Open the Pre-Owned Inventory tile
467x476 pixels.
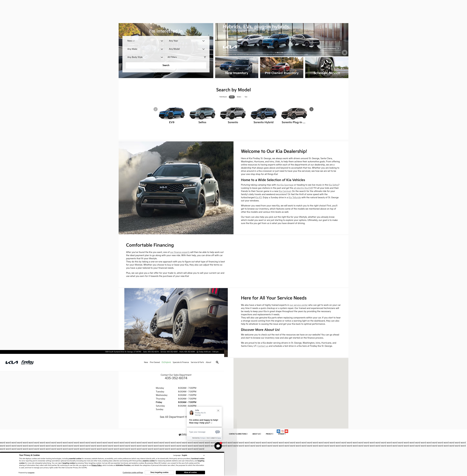point(282,68)
